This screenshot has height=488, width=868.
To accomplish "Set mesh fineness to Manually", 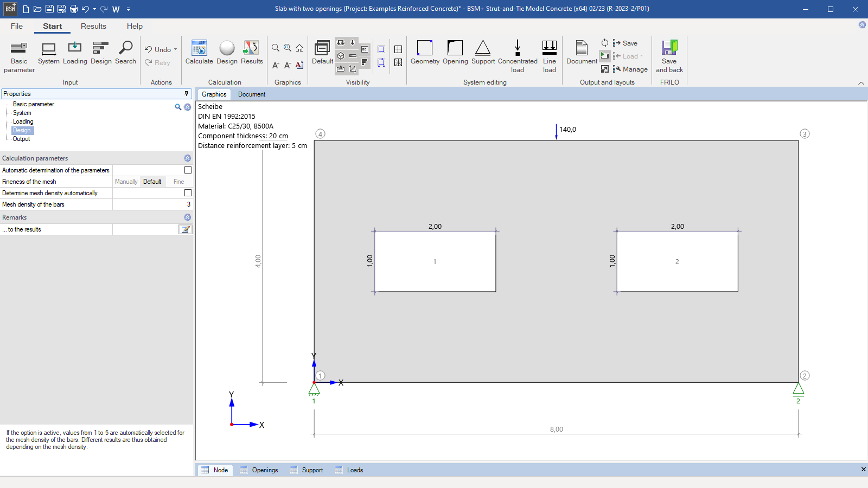I will point(126,182).
